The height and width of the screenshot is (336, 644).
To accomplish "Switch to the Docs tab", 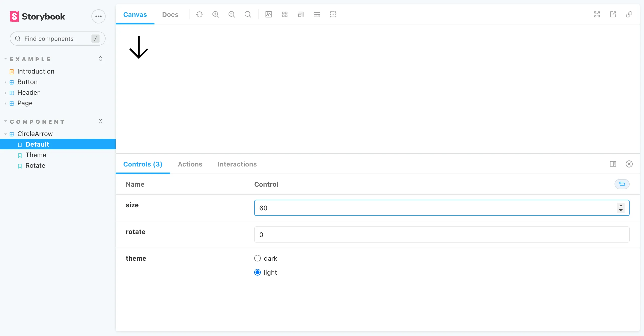I will coord(170,15).
